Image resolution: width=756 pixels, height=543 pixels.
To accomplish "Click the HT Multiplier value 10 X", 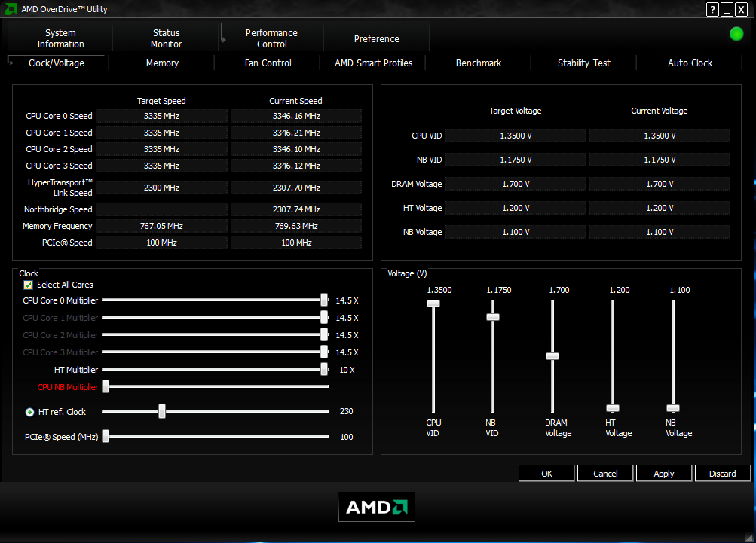I will tap(347, 370).
